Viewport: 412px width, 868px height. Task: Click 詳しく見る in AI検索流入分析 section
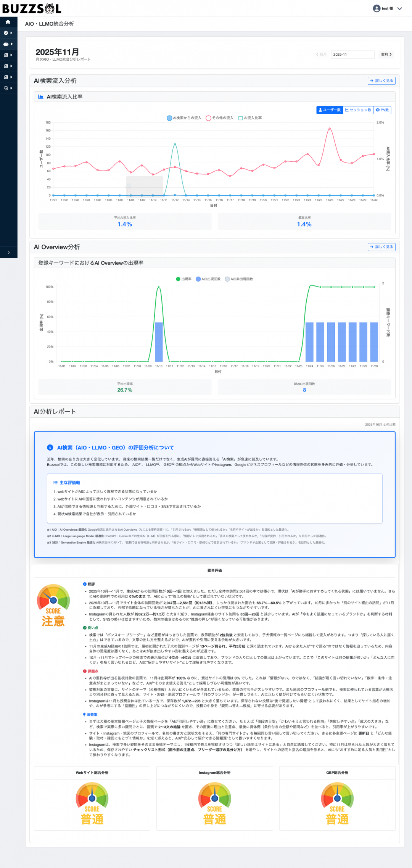(381, 81)
